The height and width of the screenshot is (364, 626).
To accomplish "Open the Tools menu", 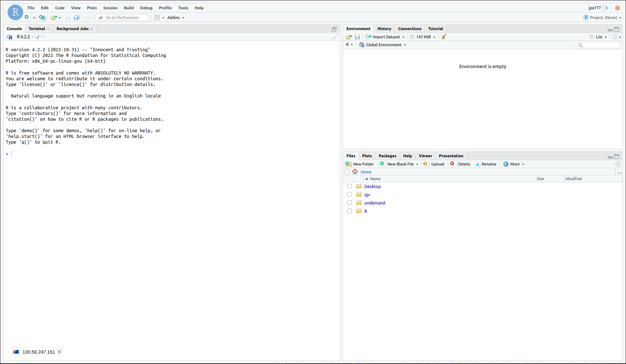I will point(183,8).
